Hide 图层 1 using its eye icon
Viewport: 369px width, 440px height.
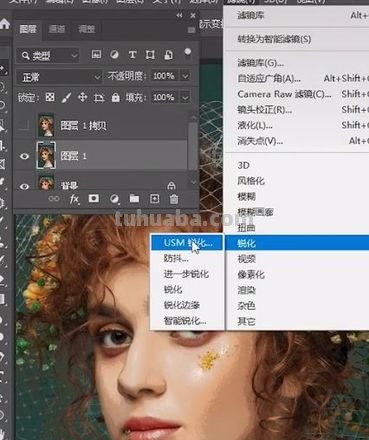point(24,156)
